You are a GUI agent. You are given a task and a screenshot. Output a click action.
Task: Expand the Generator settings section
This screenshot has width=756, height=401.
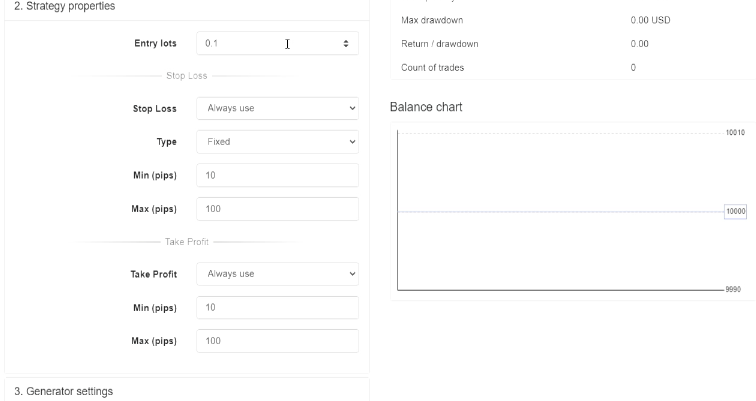pos(64,391)
